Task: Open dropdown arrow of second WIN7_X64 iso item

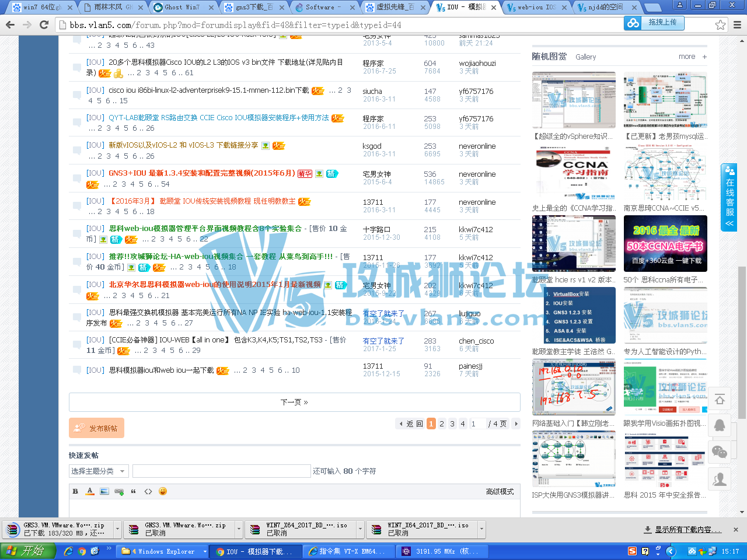Action: (481, 529)
